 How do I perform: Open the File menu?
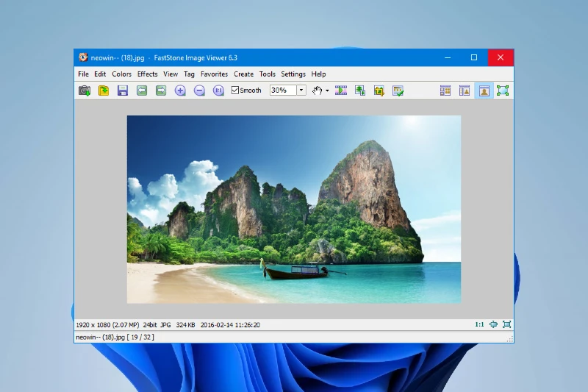point(83,74)
